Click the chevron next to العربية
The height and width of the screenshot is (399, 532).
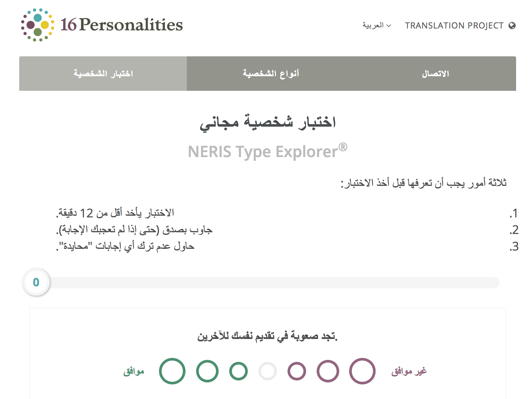click(389, 26)
